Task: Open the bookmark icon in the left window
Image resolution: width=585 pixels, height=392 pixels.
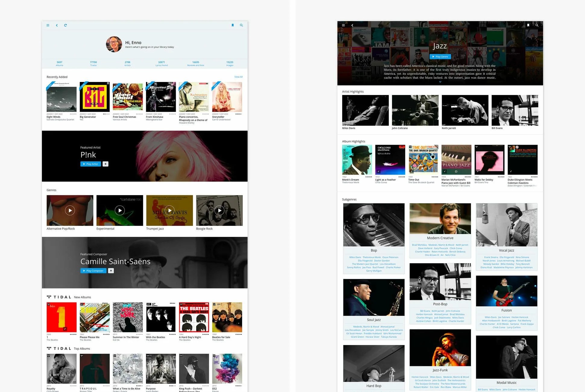Action: (232, 25)
